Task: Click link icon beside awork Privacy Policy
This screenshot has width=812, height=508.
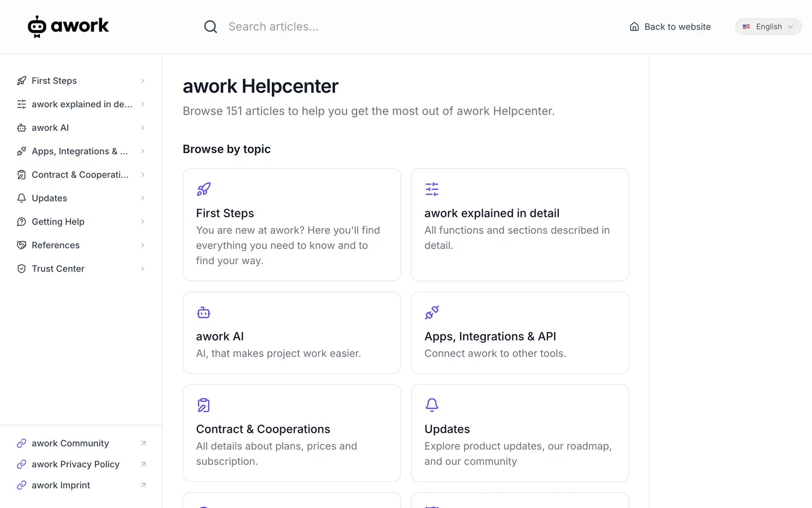Action: (21, 465)
